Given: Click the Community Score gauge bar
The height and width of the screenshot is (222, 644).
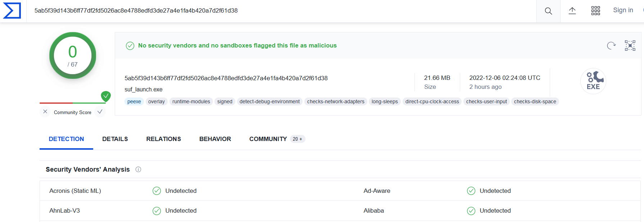Looking at the screenshot, I should point(72,103).
